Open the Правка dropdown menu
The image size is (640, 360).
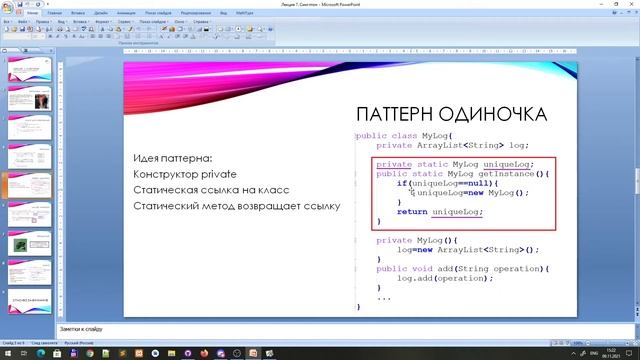pos(43,22)
